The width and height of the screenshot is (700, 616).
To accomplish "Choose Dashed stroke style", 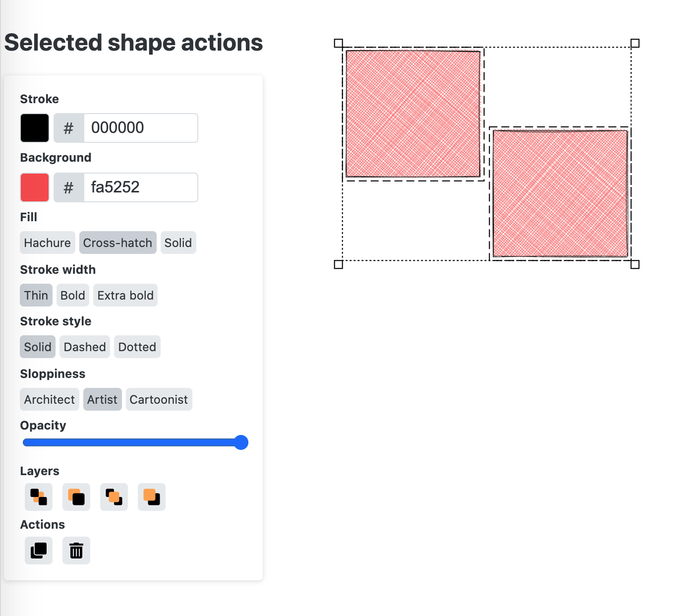I will click(x=84, y=347).
